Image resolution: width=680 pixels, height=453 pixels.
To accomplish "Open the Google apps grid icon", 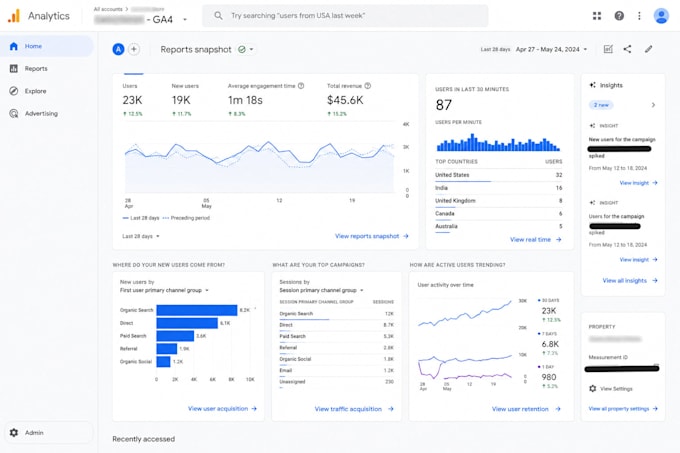I will pyautogui.click(x=597, y=16).
